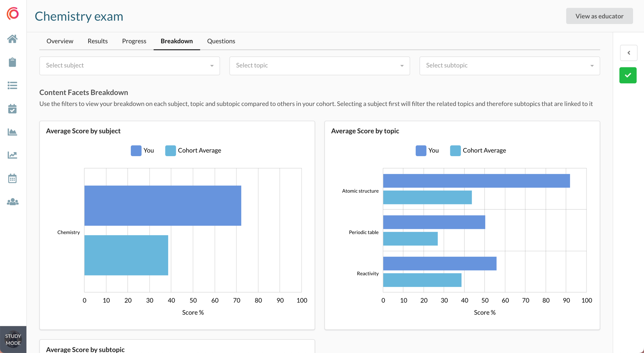Screen dimensions: 644x353
Task: Click Cohort Average swatch in topic chart
Action: tap(455, 151)
